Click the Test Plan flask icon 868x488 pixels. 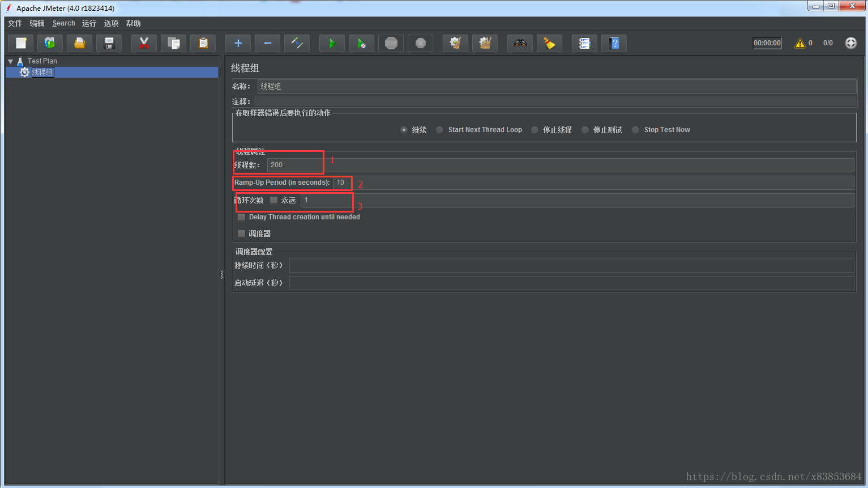point(20,61)
